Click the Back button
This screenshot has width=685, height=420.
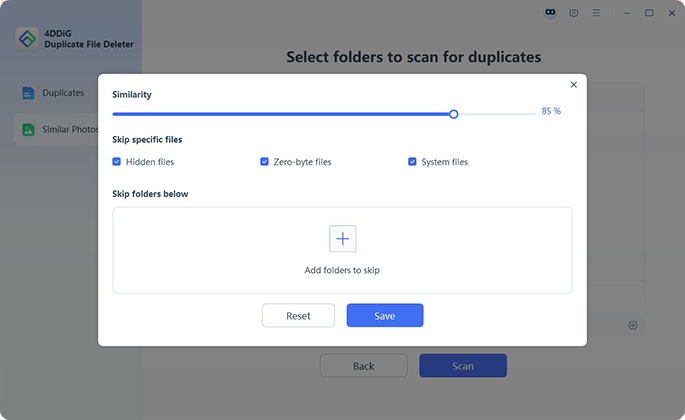[x=363, y=366]
